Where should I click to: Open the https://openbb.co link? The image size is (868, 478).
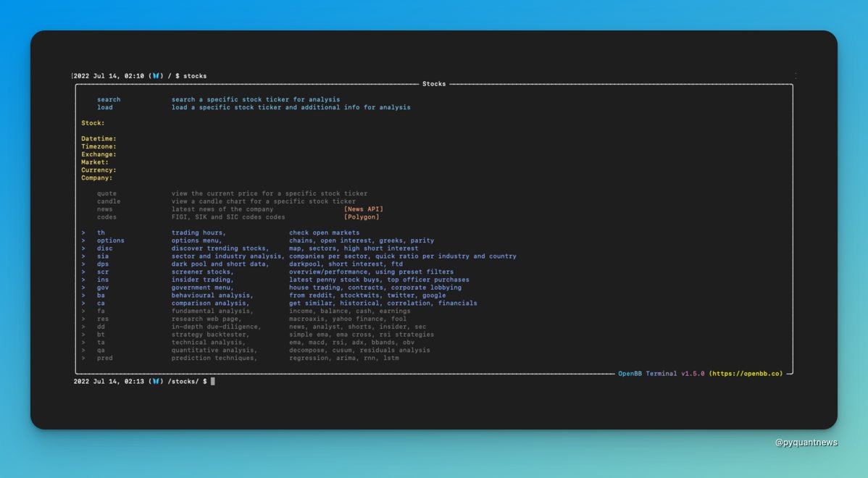[746, 374]
